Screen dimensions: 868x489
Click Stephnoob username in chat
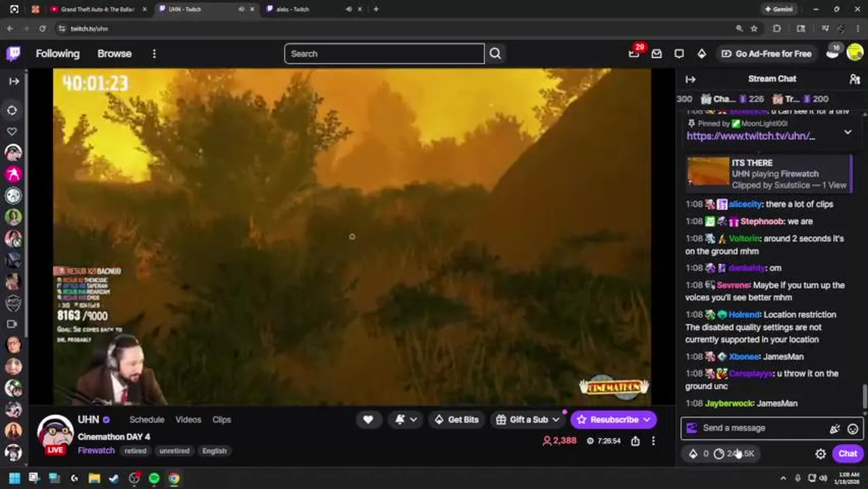(x=761, y=221)
